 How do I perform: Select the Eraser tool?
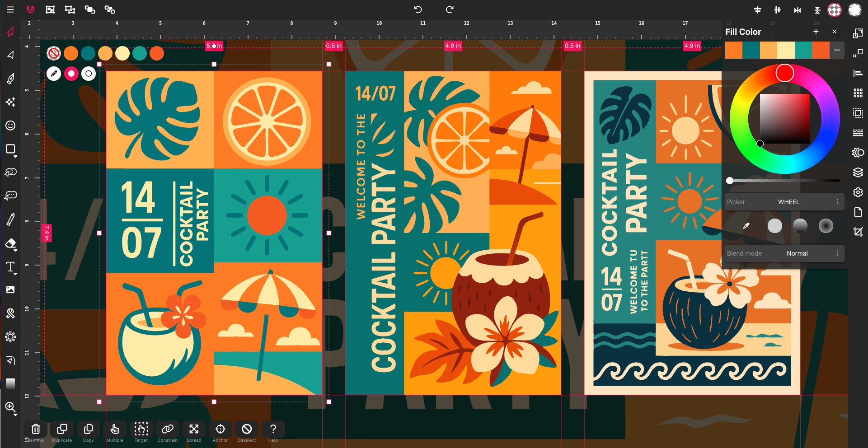tap(10, 243)
